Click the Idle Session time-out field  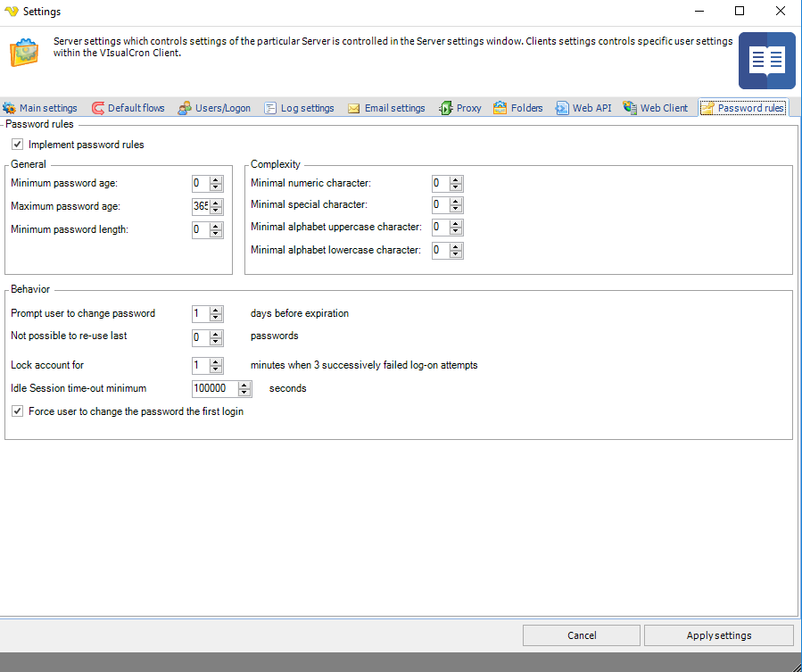(214, 388)
